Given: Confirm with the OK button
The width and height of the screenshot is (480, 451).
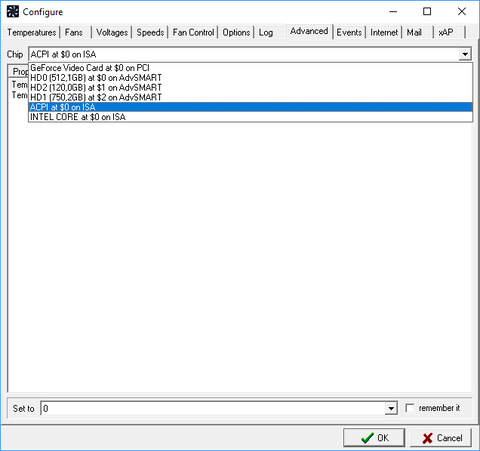Looking at the screenshot, I should (x=374, y=438).
